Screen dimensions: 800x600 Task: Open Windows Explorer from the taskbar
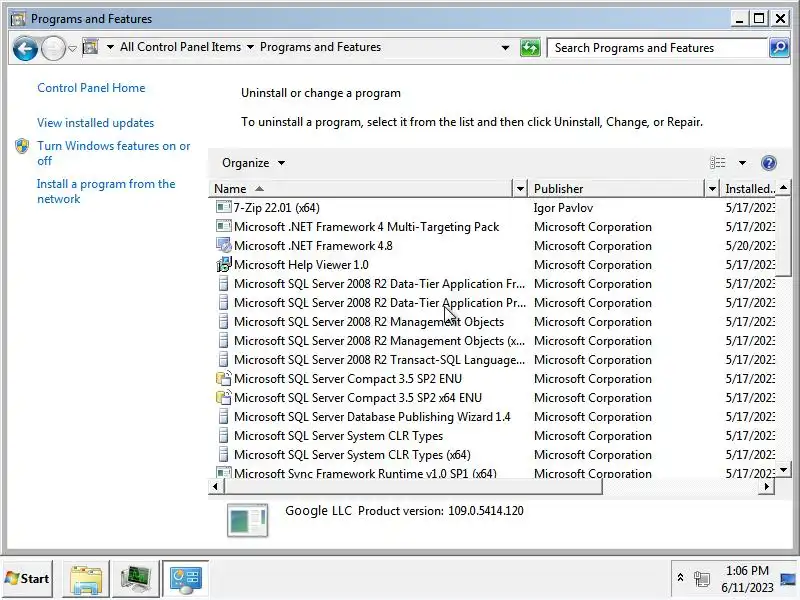pos(86,580)
